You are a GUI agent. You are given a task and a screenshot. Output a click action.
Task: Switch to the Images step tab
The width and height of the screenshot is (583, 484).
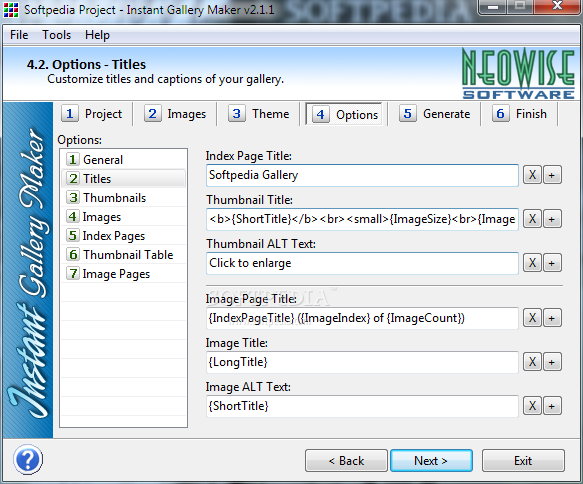tap(175, 114)
